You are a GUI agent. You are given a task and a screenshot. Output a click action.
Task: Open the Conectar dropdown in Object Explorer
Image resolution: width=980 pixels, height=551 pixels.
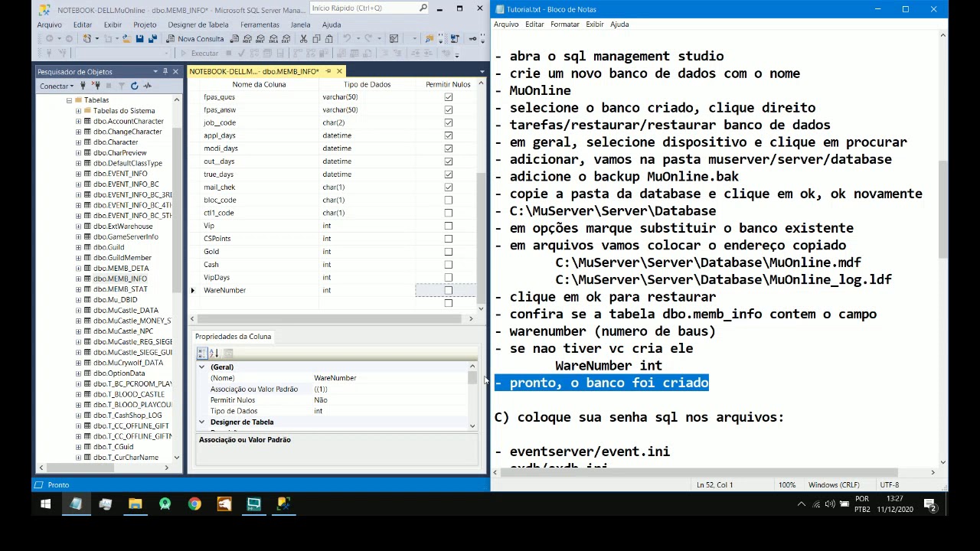[57, 86]
